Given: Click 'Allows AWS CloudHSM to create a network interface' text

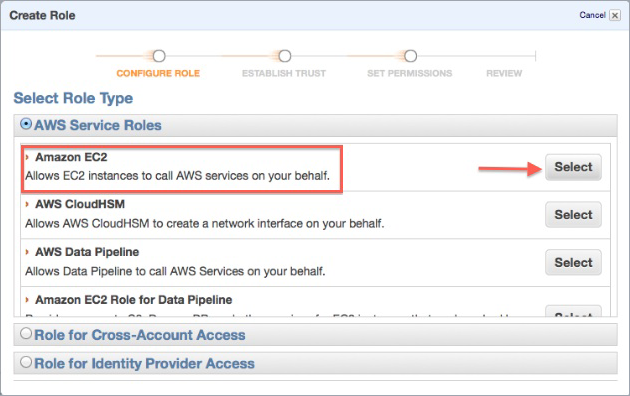Looking at the screenshot, I should (205, 223).
